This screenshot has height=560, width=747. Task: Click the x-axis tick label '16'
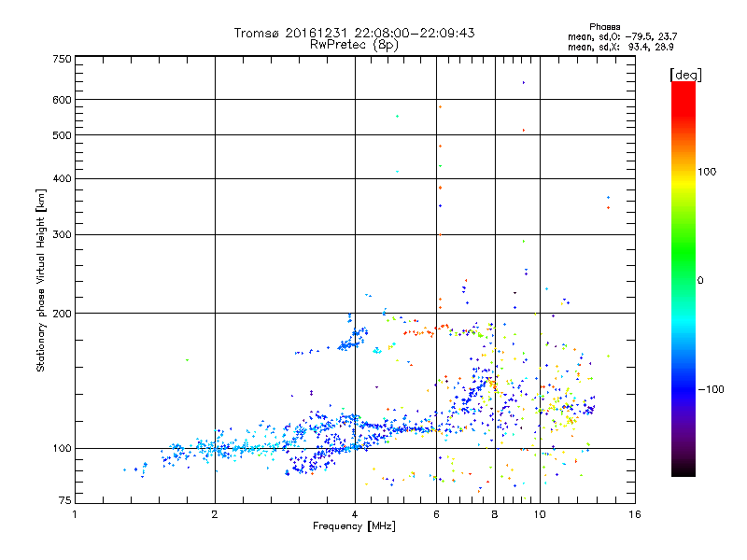coord(635,514)
